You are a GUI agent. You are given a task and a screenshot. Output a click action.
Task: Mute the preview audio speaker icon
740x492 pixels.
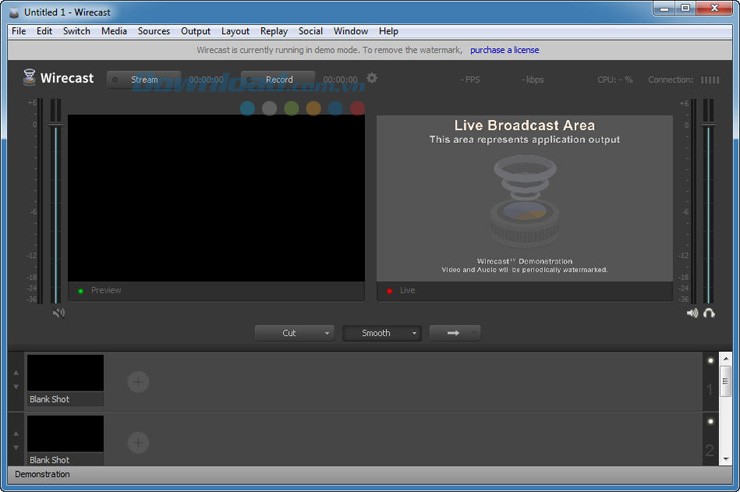coord(59,313)
